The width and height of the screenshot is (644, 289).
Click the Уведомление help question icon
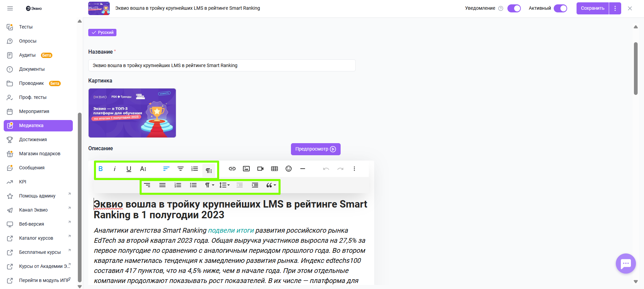[x=501, y=8]
